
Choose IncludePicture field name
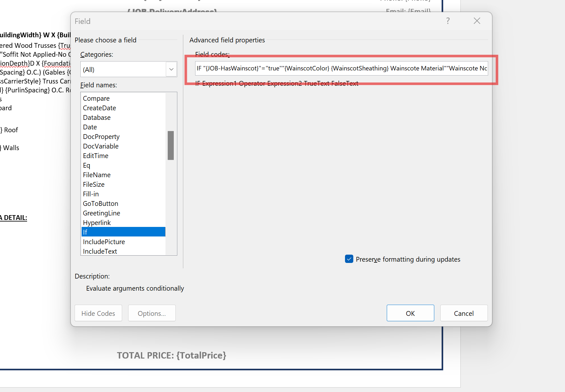click(104, 242)
